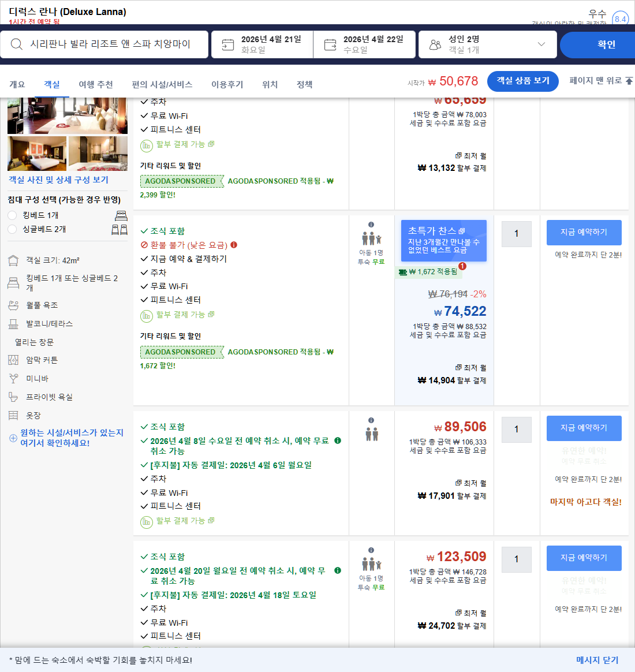
Task: Click the green info icon for April 20 cancellation
Action: [338, 570]
